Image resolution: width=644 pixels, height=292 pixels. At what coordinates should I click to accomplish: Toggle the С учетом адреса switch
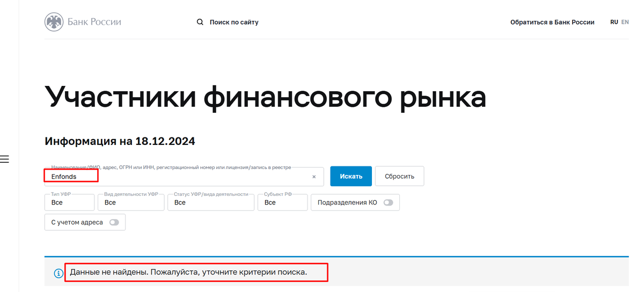(x=114, y=222)
